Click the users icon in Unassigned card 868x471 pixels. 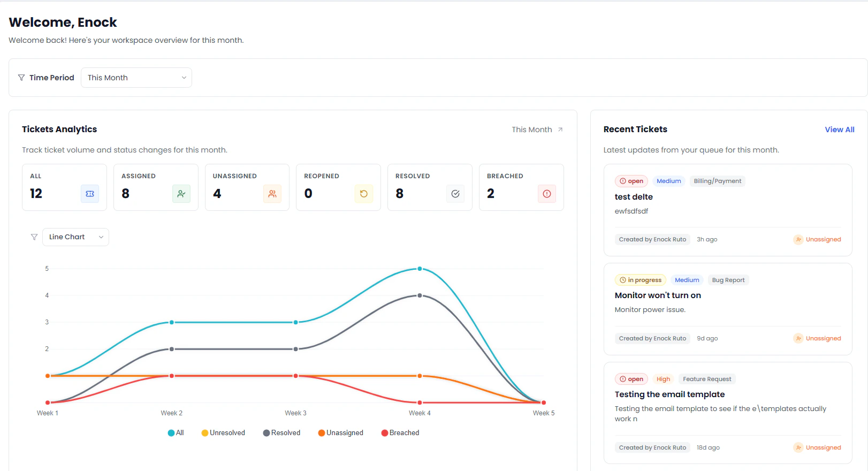(272, 194)
